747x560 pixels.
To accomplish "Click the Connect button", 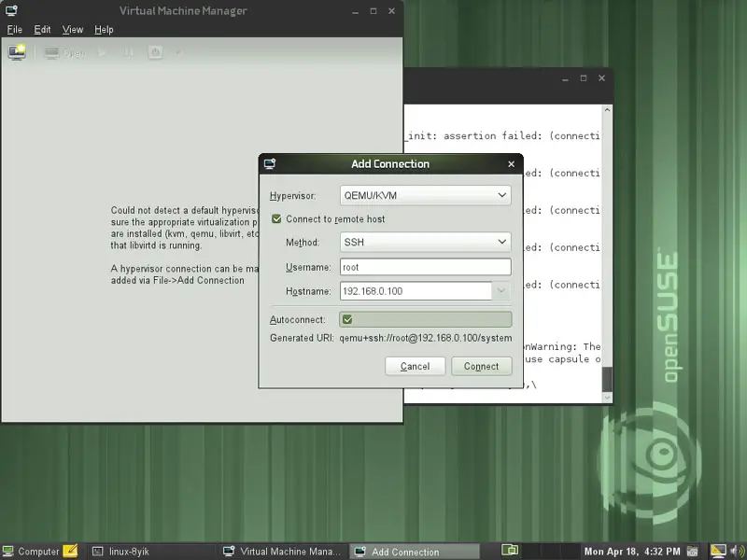I will 481,366.
